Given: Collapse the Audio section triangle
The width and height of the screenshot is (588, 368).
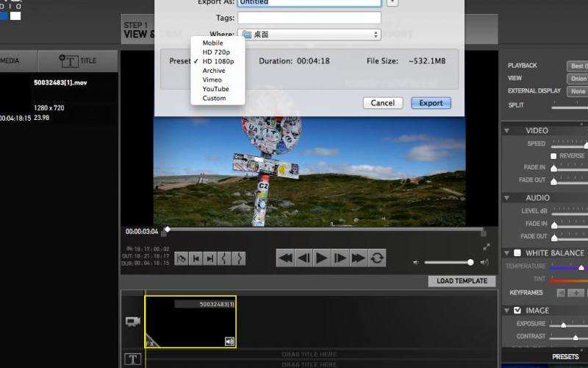Looking at the screenshot, I should 507,198.
